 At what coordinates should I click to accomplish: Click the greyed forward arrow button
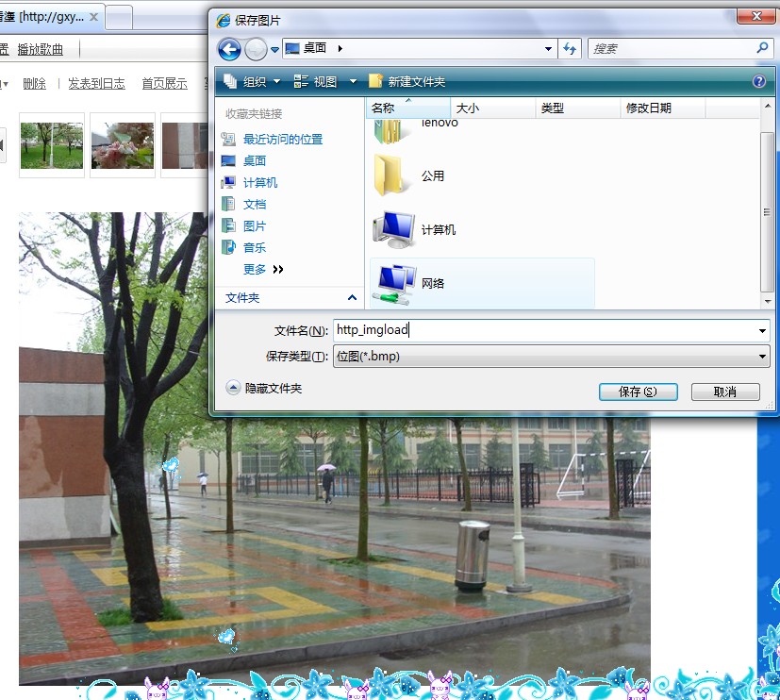(256, 49)
